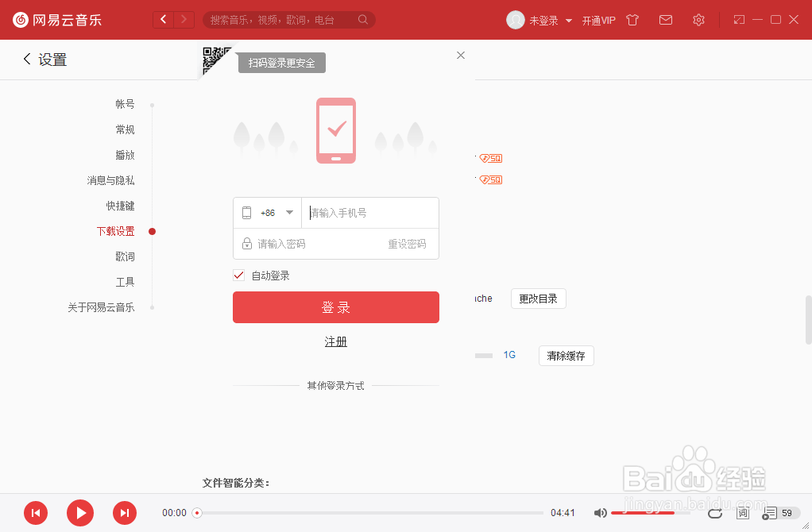The width and height of the screenshot is (812, 532).
Task: Go back with the header back arrow
Action: coord(164,20)
